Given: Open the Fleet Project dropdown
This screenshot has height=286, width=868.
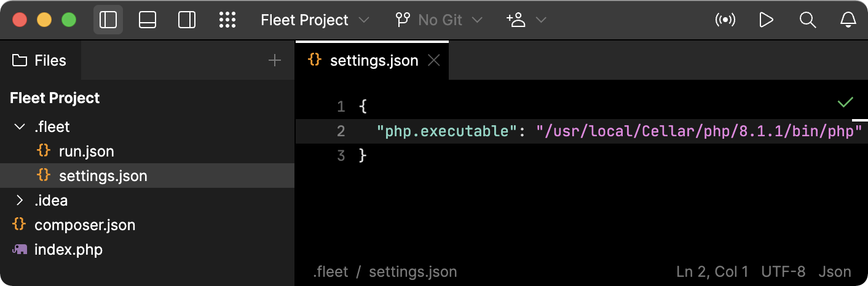Looking at the screenshot, I should click(x=315, y=20).
